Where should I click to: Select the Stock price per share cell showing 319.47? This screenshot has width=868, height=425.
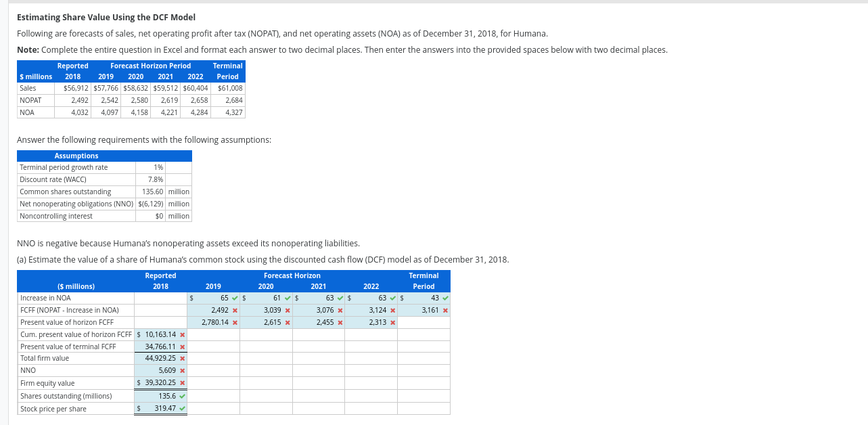pyautogui.click(x=161, y=407)
